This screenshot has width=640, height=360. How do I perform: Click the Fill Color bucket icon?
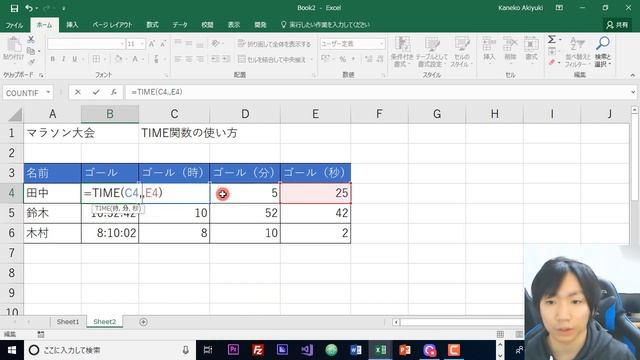click(118, 59)
